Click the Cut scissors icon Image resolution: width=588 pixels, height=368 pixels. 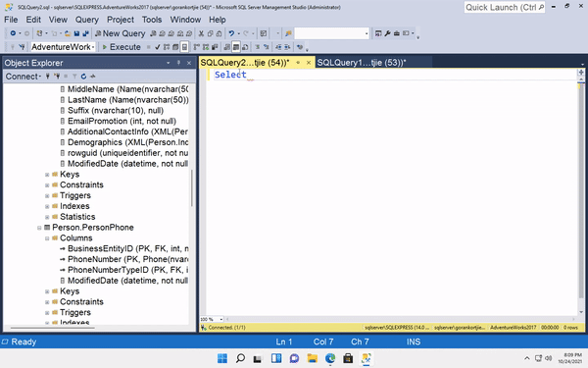(x=201, y=33)
